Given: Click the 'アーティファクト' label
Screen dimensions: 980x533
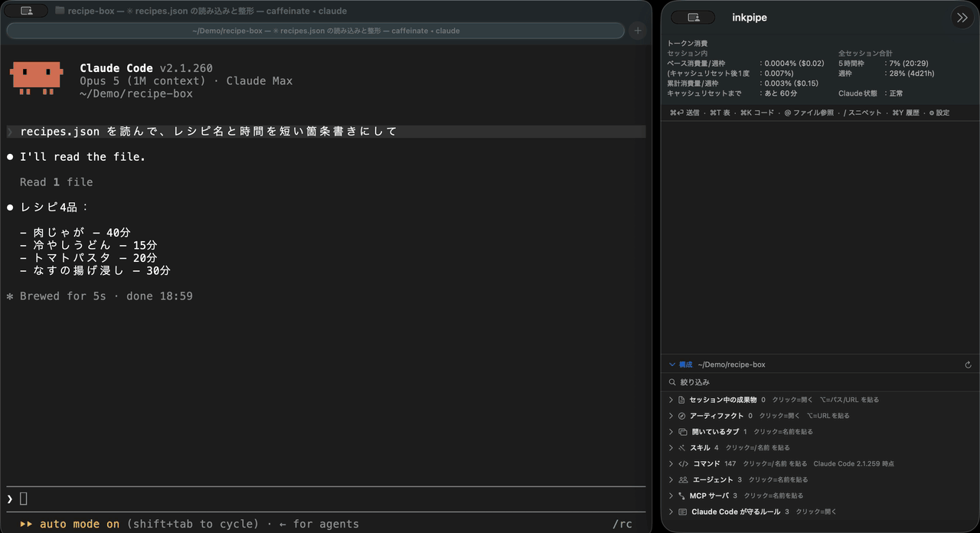Looking at the screenshot, I should tap(717, 416).
